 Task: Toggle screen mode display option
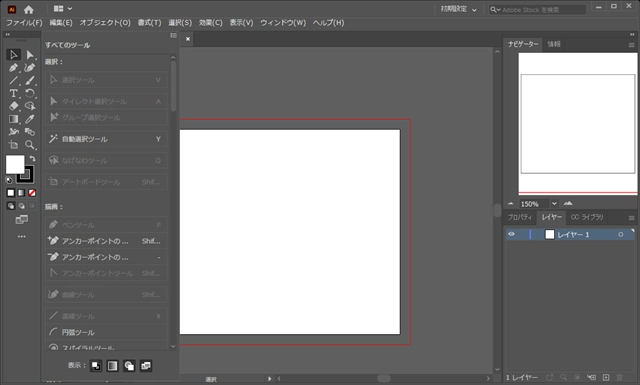pyautogui.click(x=146, y=366)
